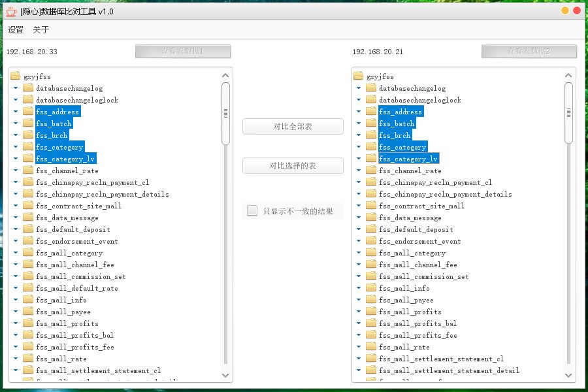Click the yellow minimize button
The width and height of the screenshot is (588, 392).
(565, 10)
